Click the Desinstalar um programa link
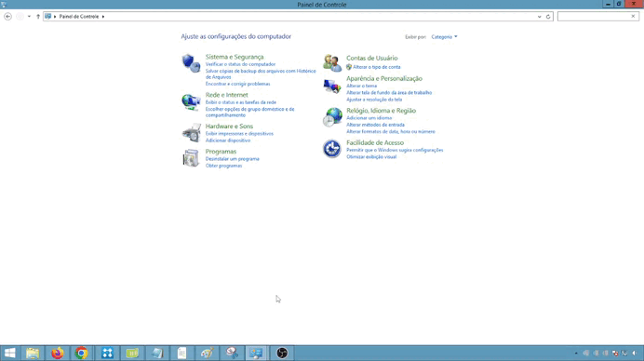 [x=232, y=159]
